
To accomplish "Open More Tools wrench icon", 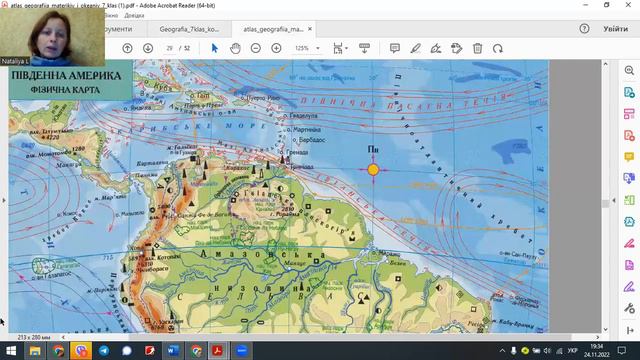I will pyautogui.click(x=629, y=308).
